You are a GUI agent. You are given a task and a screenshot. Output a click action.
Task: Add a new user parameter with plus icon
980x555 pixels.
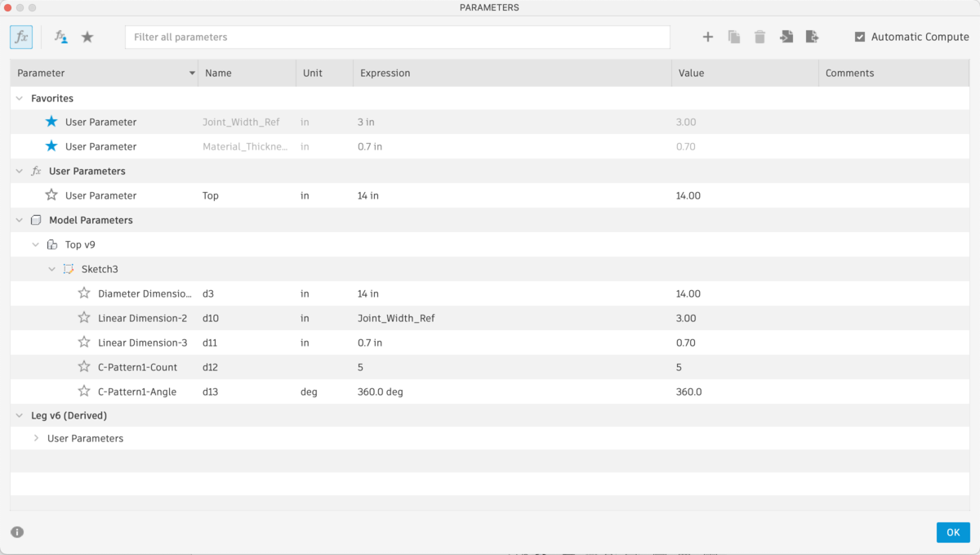point(707,37)
